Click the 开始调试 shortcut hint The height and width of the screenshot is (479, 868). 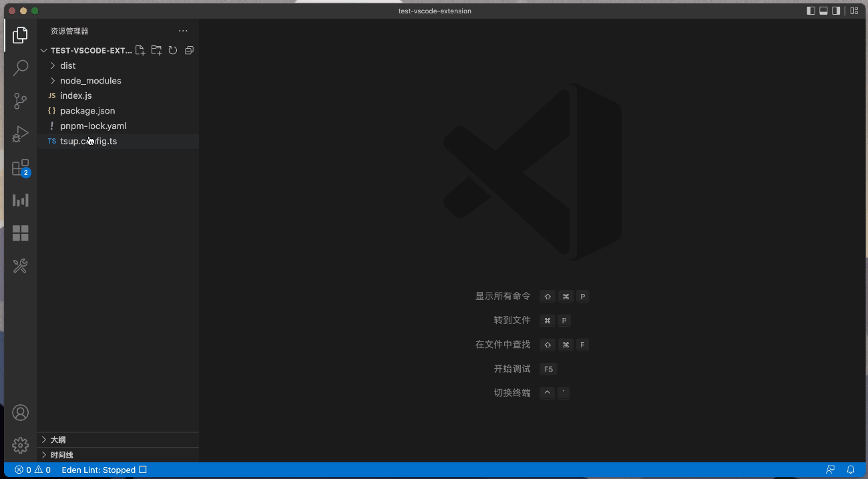512,369
